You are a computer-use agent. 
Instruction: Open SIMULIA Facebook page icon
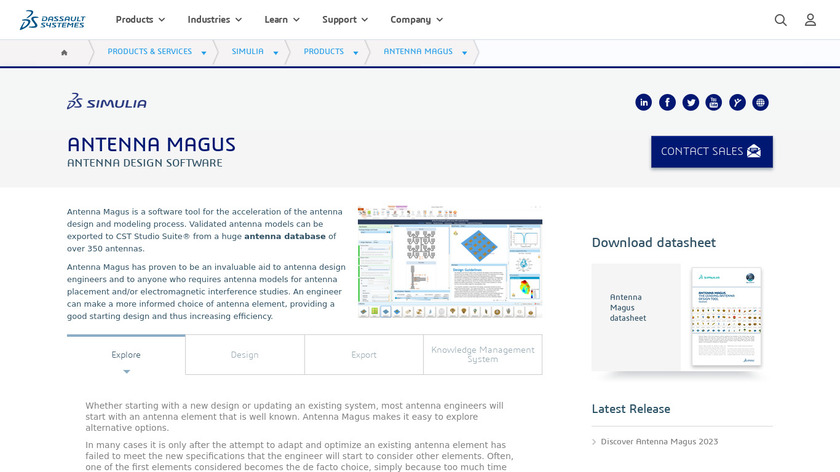[667, 102]
